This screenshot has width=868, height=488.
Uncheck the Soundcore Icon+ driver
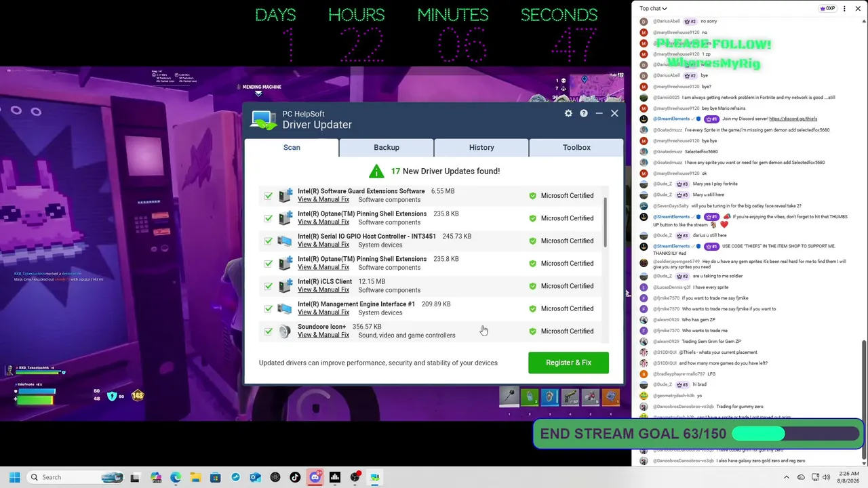(x=269, y=331)
